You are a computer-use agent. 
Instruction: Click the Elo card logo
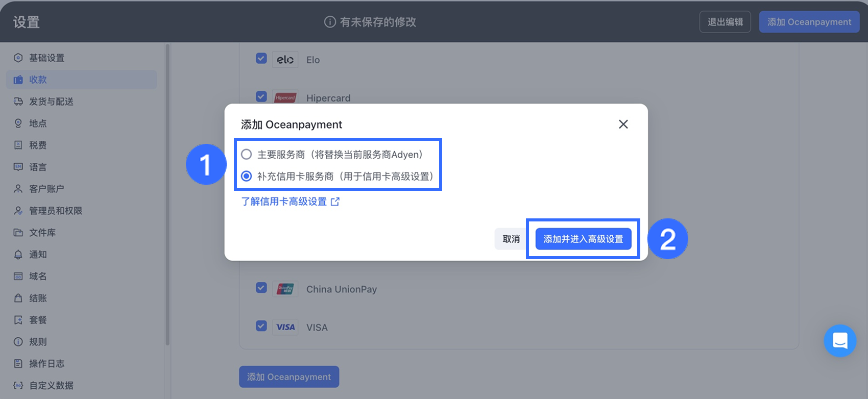(x=285, y=60)
